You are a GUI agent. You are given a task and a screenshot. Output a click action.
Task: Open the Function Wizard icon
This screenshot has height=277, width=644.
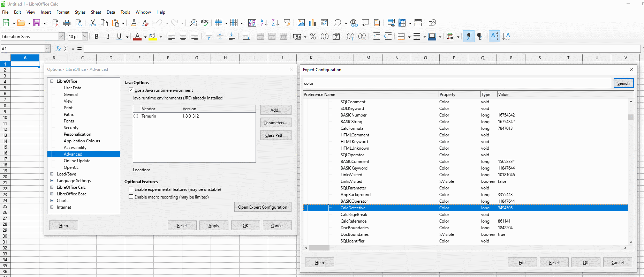58,49
